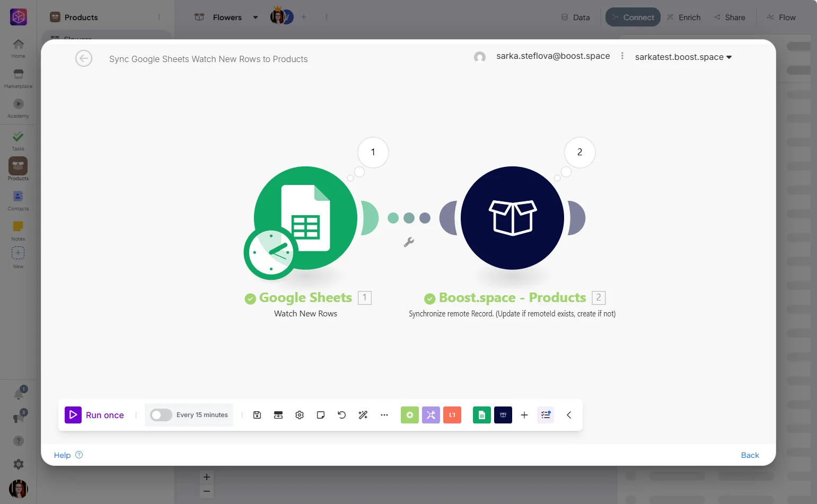The image size is (817, 504).
Task: Select the Boost.space Products module circle
Action: pyautogui.click(x=512, y=218)
